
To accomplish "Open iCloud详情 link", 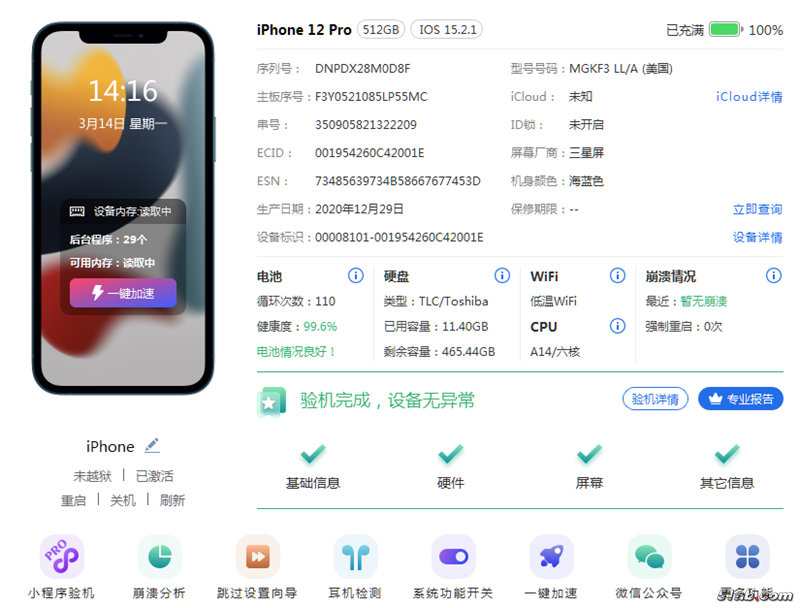I will (x=749, y=96).
